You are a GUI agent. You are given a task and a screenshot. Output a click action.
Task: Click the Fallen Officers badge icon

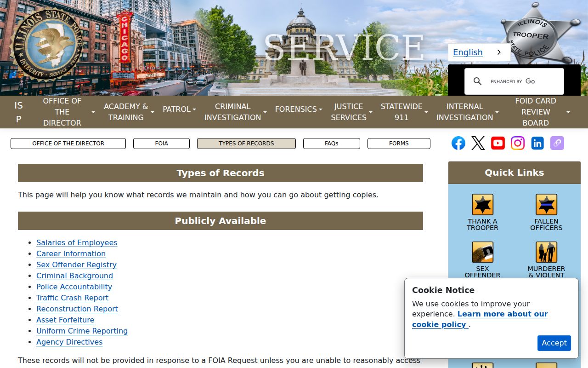tap(546, 205)
